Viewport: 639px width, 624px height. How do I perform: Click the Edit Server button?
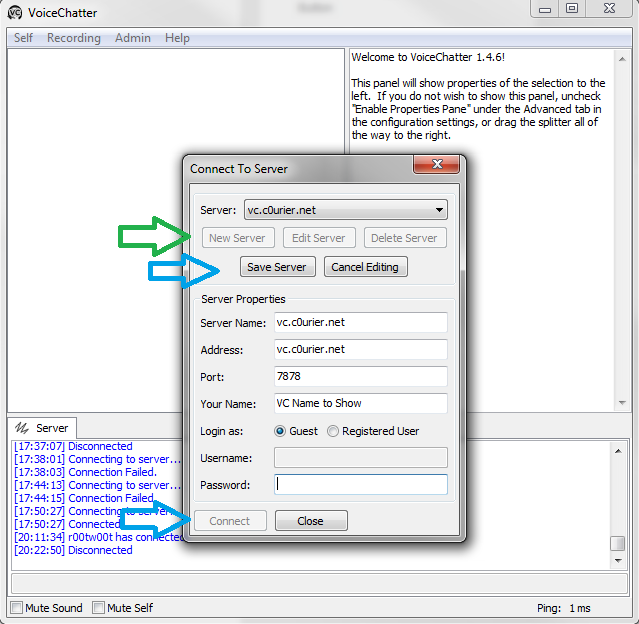[319, 238]
